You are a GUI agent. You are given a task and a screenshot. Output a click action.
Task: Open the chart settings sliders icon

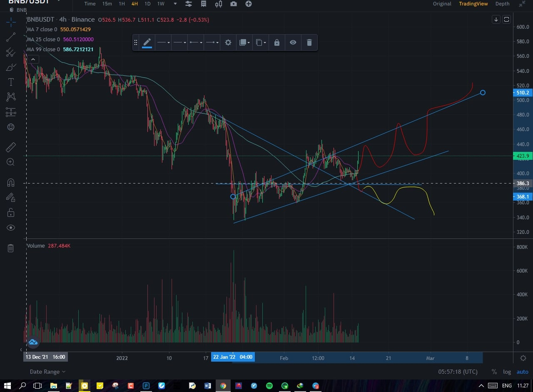189,4
